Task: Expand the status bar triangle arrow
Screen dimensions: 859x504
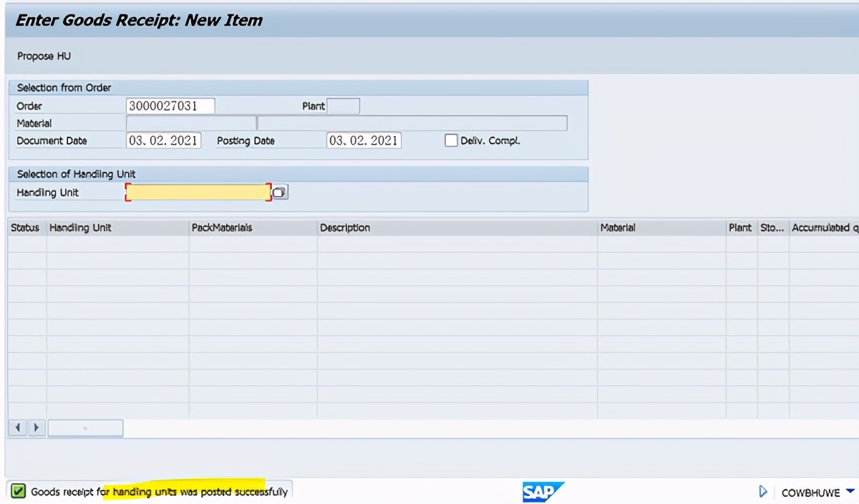Action: pos(763,492)
